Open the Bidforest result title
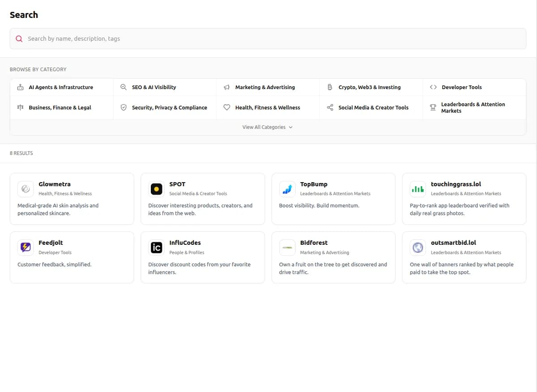This screenshot has width=537, height=392. tap(314, 243)
